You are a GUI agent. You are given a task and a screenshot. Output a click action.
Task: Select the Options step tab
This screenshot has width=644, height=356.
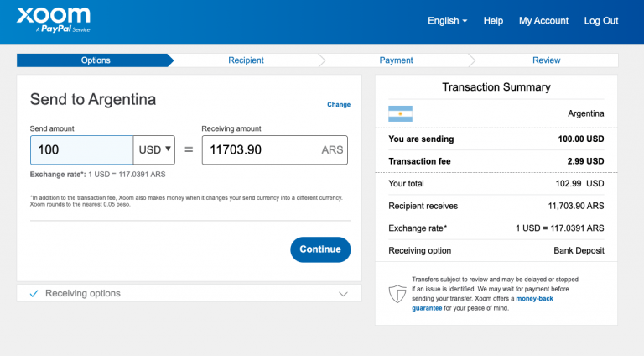(96, 60)
